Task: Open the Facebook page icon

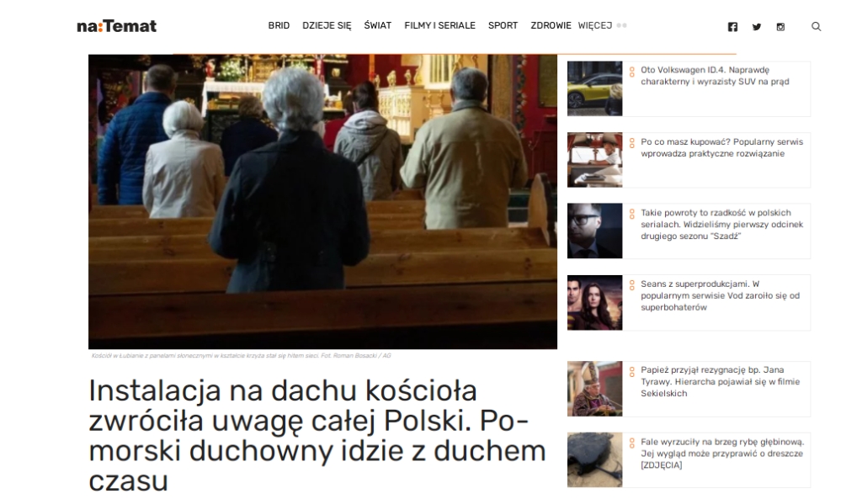Action: click(732, 26)
